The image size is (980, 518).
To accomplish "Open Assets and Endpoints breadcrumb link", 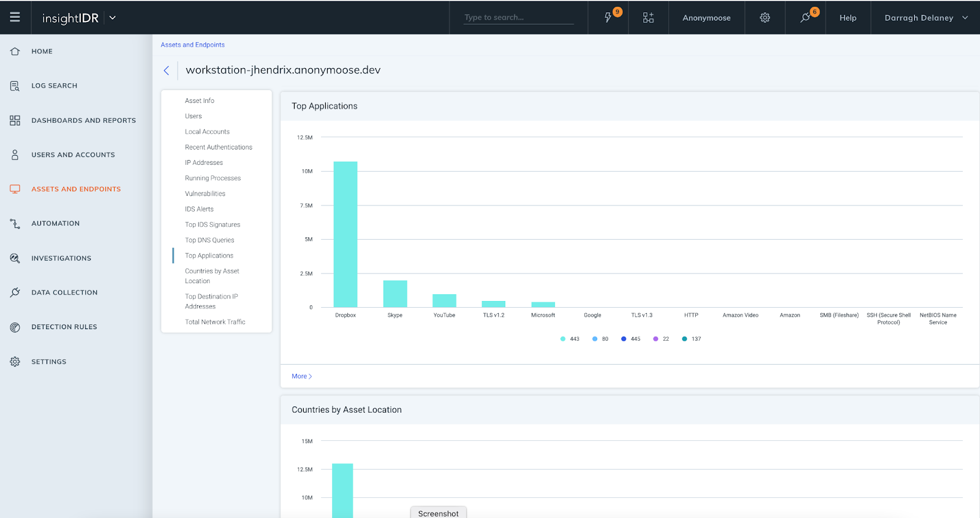I will (192, 45).
